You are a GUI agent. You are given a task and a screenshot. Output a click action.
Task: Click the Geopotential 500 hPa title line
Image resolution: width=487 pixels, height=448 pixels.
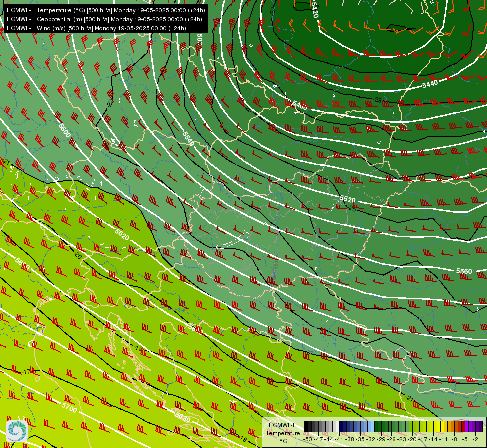tap(104, 19)
